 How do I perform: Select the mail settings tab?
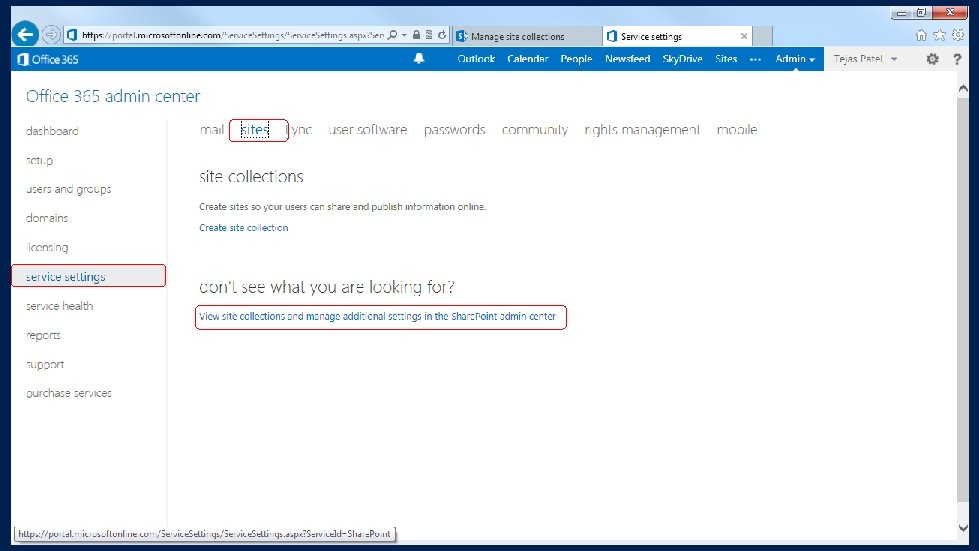212,130
